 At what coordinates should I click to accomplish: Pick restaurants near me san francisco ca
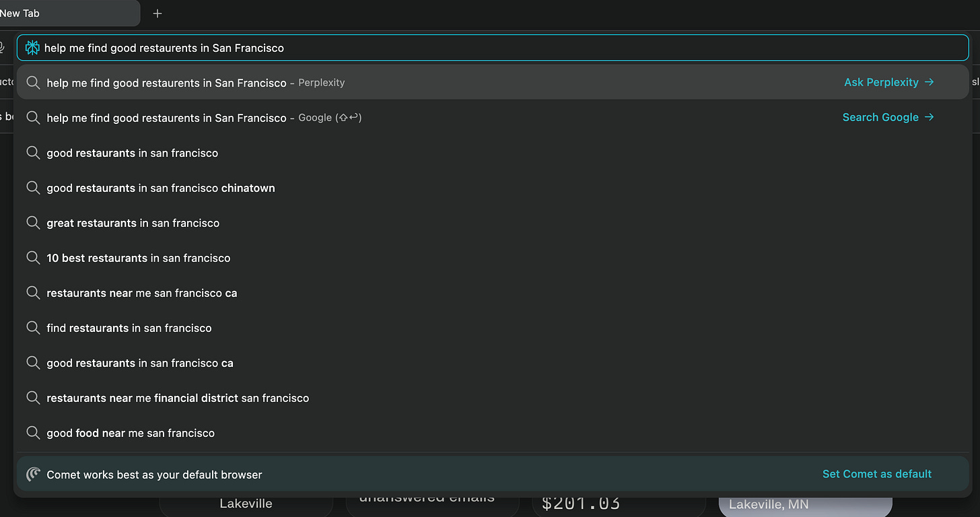click(493, 293)
